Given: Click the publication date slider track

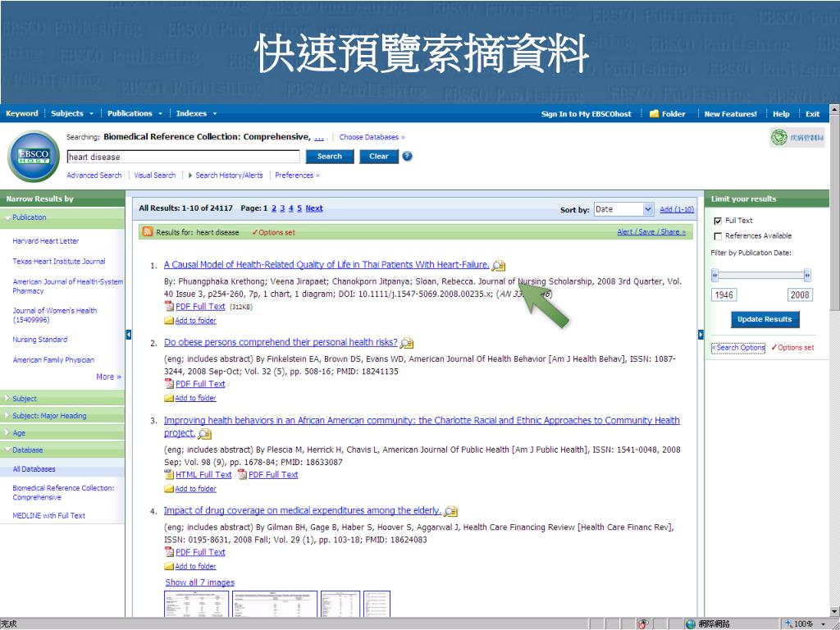Looking at the screenshot, I should 760,276.
